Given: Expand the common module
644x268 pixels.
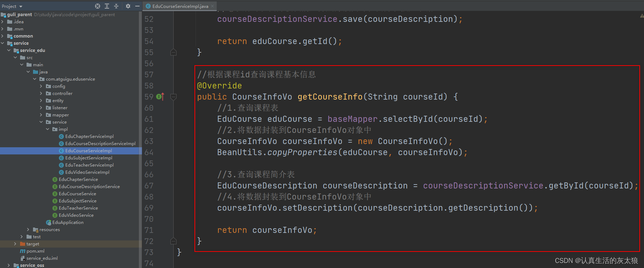Looking at the screenshot, I should (x=3, y=36).
